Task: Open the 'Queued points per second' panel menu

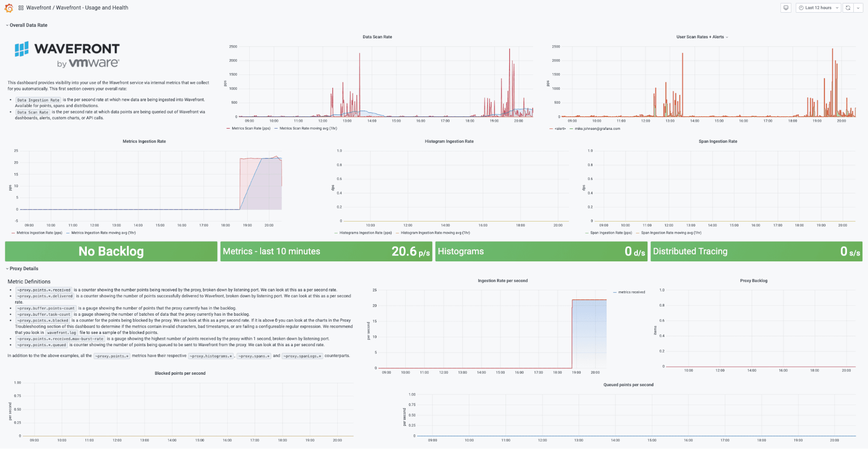Action: click(x=628, y=385)
